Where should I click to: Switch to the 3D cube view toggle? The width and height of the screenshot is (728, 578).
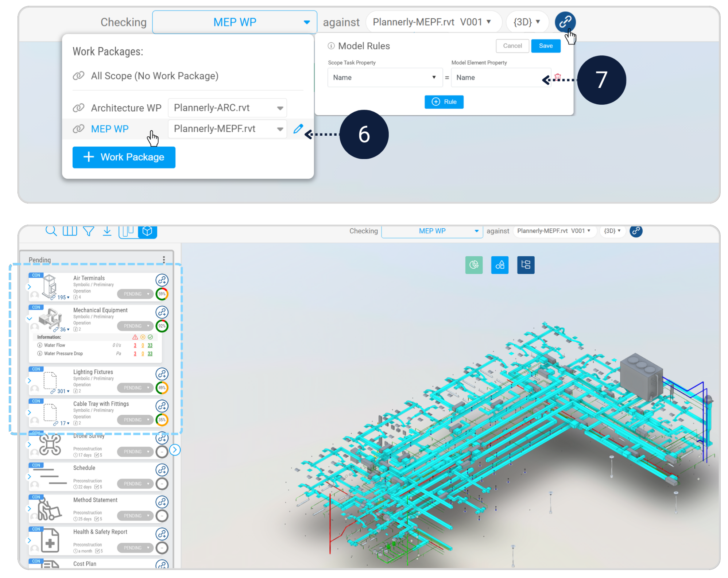pos(147,231)
